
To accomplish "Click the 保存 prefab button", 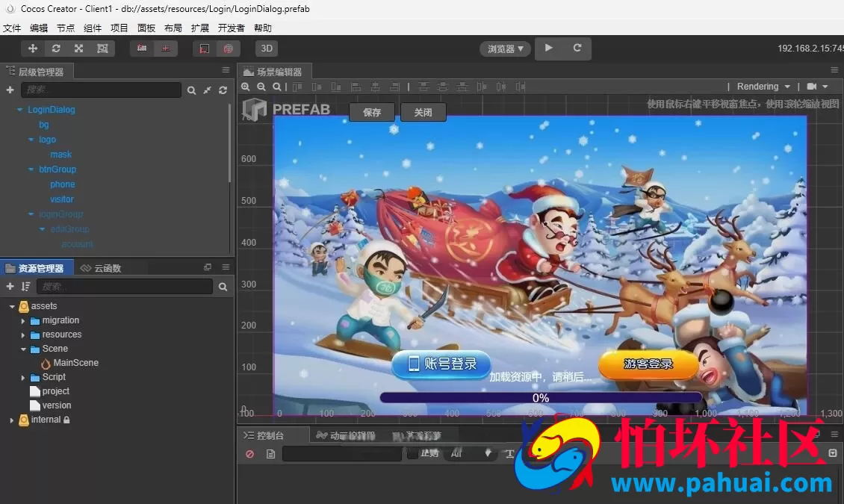I will [372, 112].
